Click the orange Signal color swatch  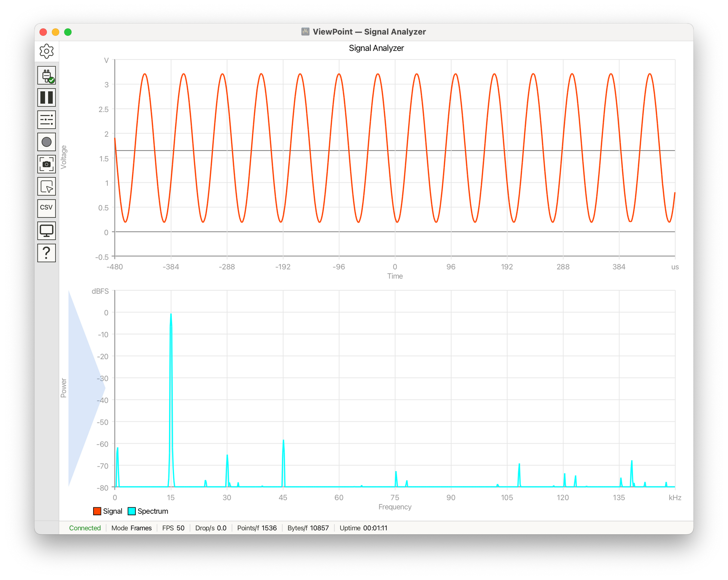[x=97, y=511]
